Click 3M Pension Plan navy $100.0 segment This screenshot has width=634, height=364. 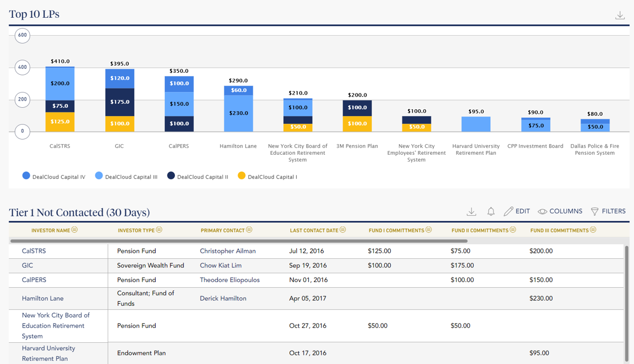tap(357, 108)
